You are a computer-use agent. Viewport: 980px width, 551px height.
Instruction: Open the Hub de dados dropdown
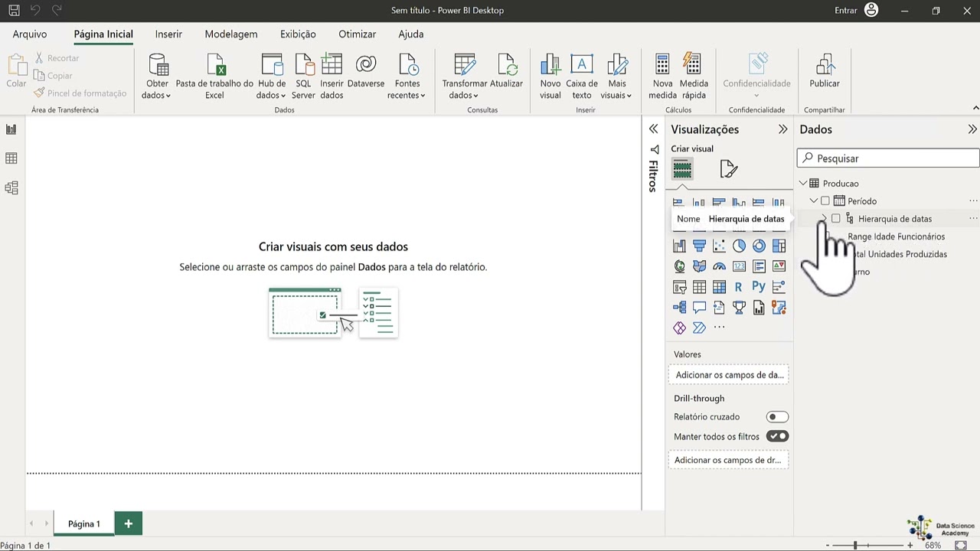pyautogui.click(x=271, y=77)
